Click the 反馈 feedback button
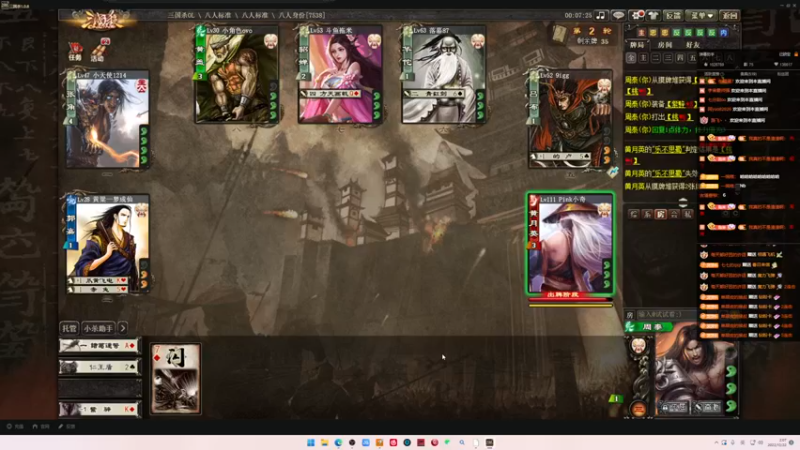Screen dimensions: 800x450 point(673,15)
